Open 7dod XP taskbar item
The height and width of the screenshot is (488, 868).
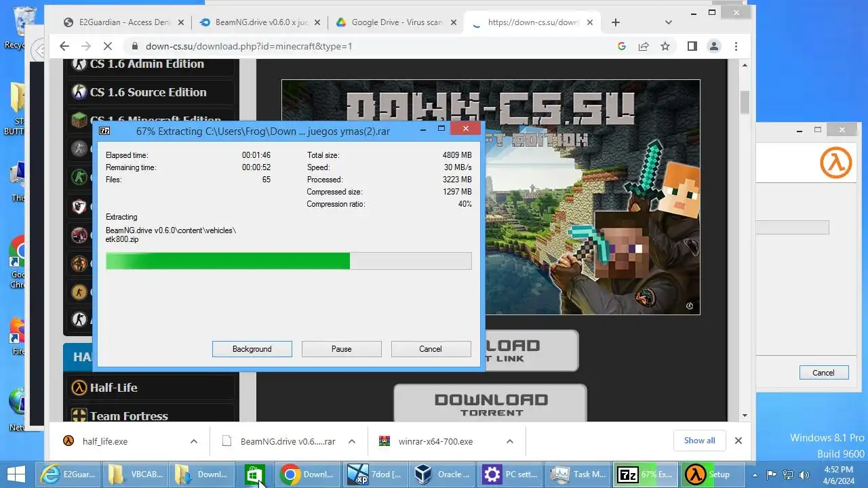376,474
